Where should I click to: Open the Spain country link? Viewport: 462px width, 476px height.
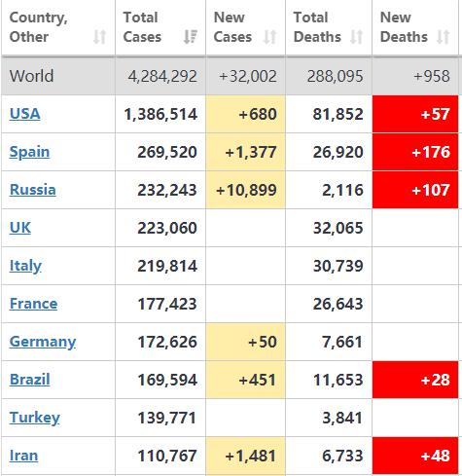[29, 152]
